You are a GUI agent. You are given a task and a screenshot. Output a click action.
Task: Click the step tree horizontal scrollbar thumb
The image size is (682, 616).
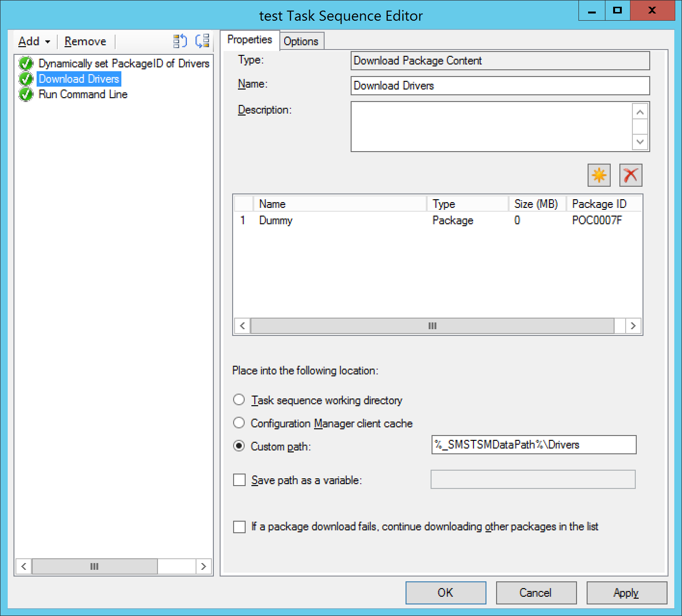click(94, 566)
